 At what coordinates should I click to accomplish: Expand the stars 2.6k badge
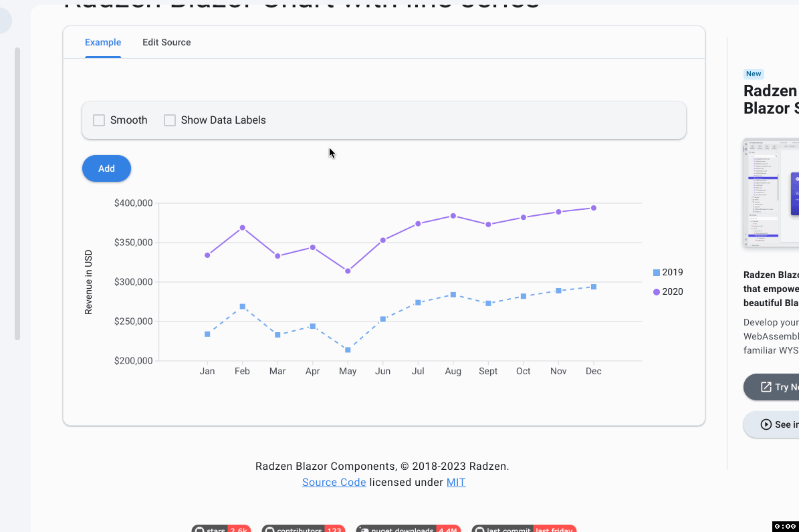(x=221, y=529)
